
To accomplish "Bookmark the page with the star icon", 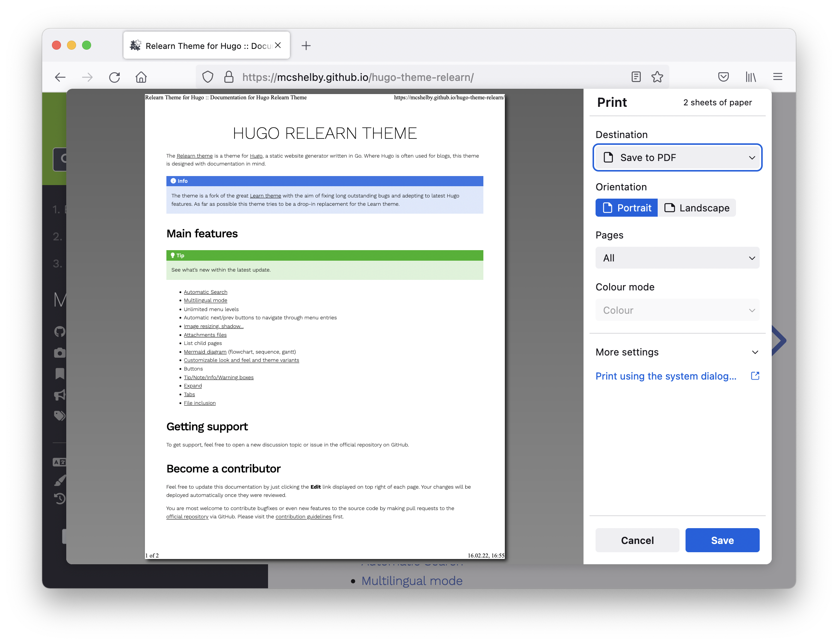I will click(x=657, y=77).
